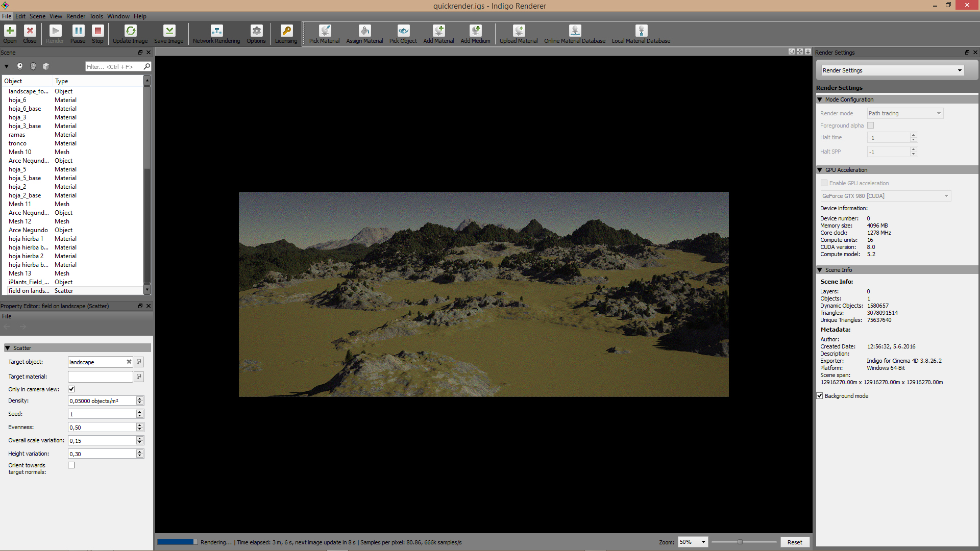Click the Pause render icon

(78, 31)
